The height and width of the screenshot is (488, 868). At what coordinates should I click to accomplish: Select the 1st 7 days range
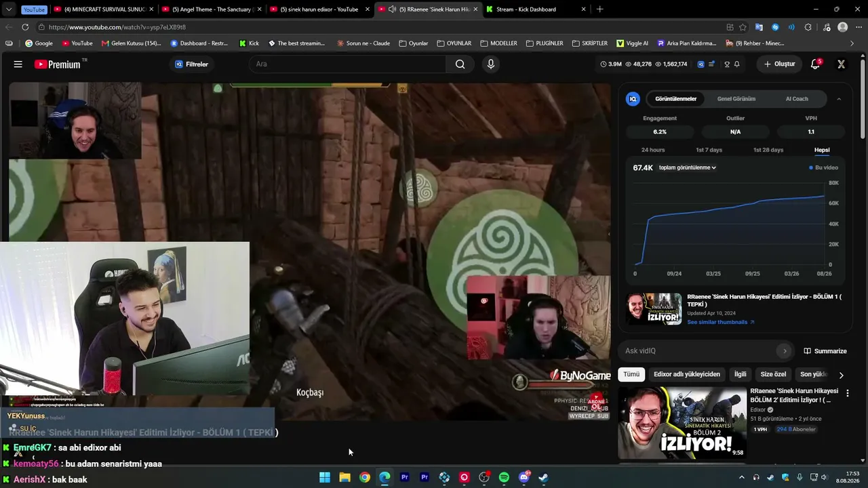pyautogui.click(x=709, y=150)
